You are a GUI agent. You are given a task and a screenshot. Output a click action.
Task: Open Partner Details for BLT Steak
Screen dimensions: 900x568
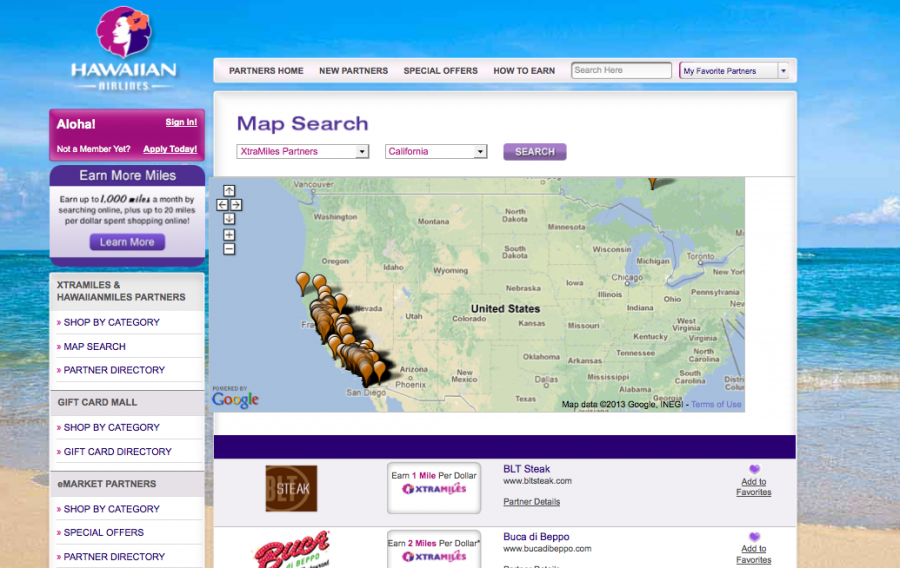[531, 502]
